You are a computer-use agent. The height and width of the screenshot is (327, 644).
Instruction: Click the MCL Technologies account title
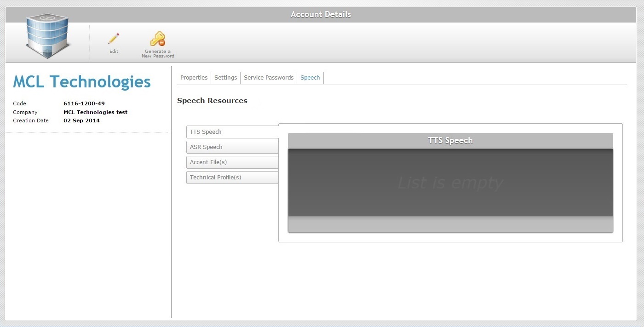click(x=82, y=82)
